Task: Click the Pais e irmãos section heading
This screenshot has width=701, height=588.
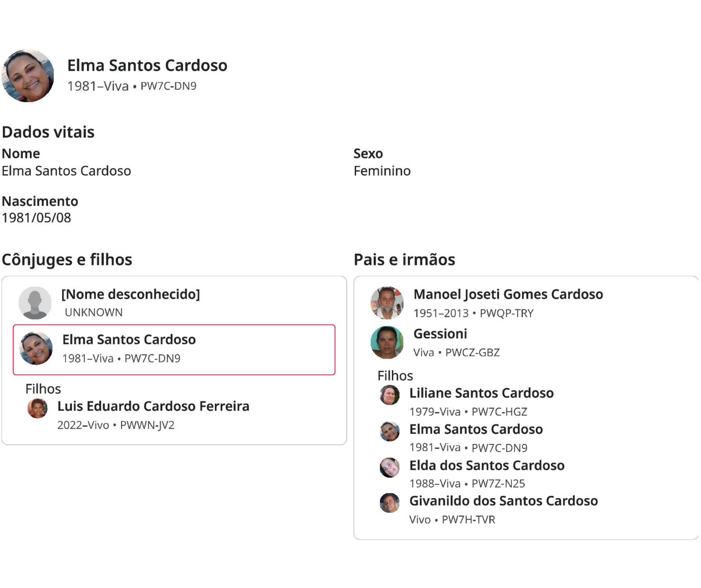Action: (404, 260)
